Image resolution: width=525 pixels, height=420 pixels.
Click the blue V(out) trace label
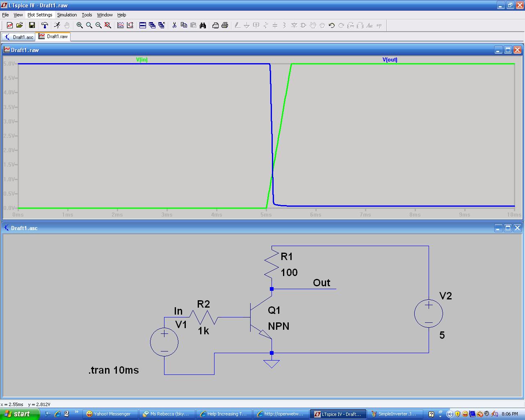(x=390, y=59)
